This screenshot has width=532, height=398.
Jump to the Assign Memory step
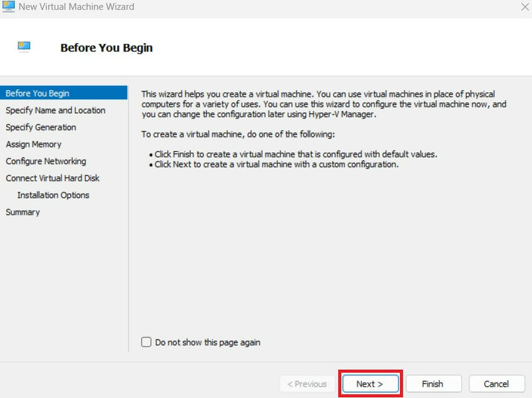click(x=34, y=144)
